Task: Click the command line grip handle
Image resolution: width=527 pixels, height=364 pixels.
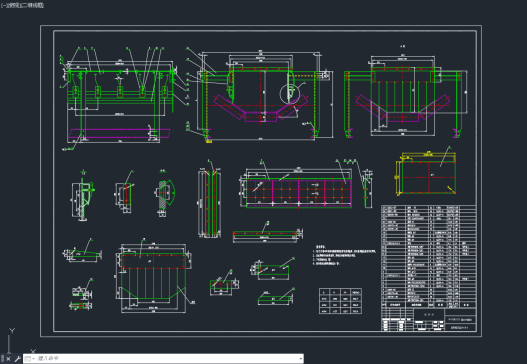Action: (2, 359)
